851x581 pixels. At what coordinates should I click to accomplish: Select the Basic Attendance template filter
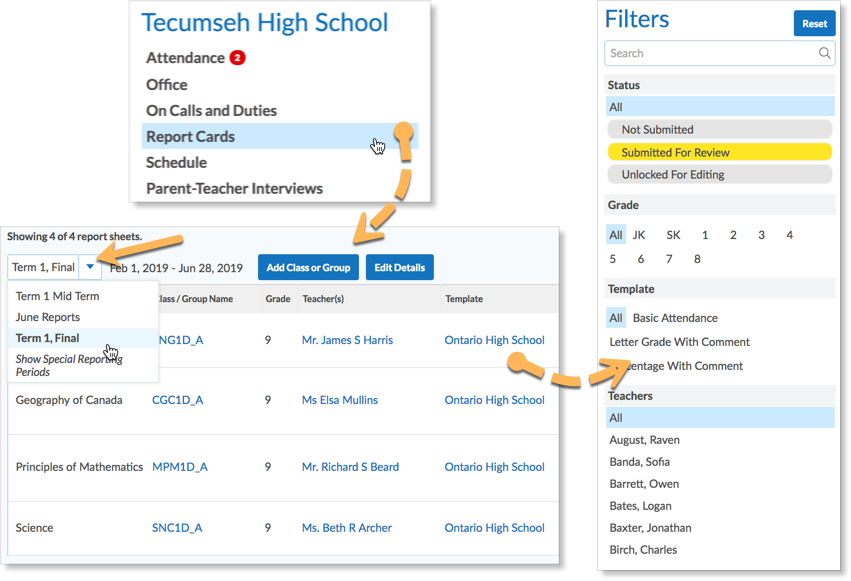click(675, 318)
